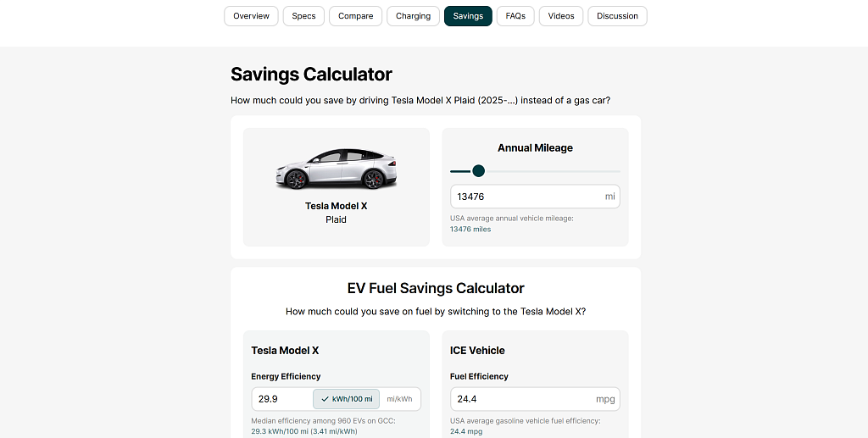Click the 29.3 kWh/100 mi median link

(x=304, y=431)
